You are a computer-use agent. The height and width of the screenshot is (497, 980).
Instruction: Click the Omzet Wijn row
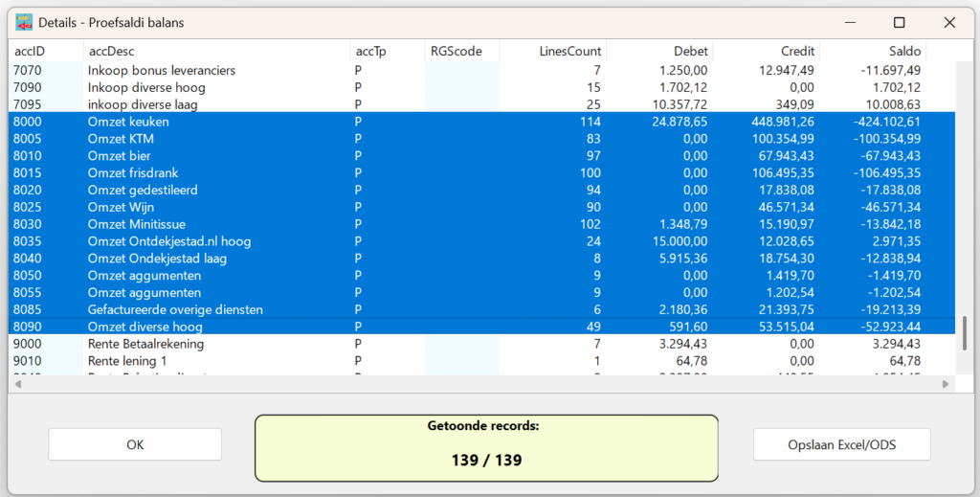point(121,207)
